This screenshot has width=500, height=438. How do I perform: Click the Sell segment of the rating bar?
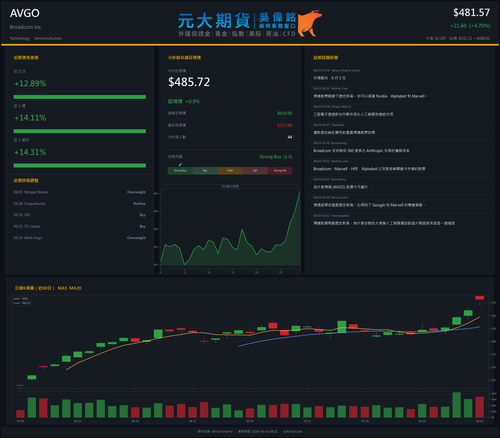tap(255, 171)
